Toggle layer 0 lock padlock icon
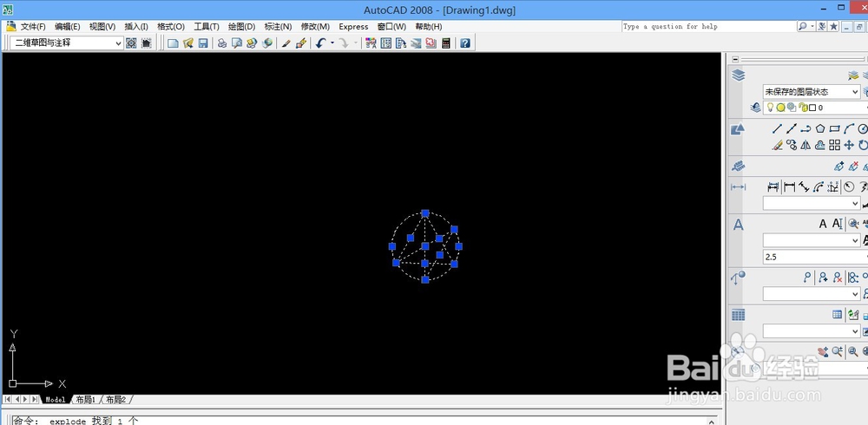This screenshot has width=868, height=425. click(x=803, y=108)
